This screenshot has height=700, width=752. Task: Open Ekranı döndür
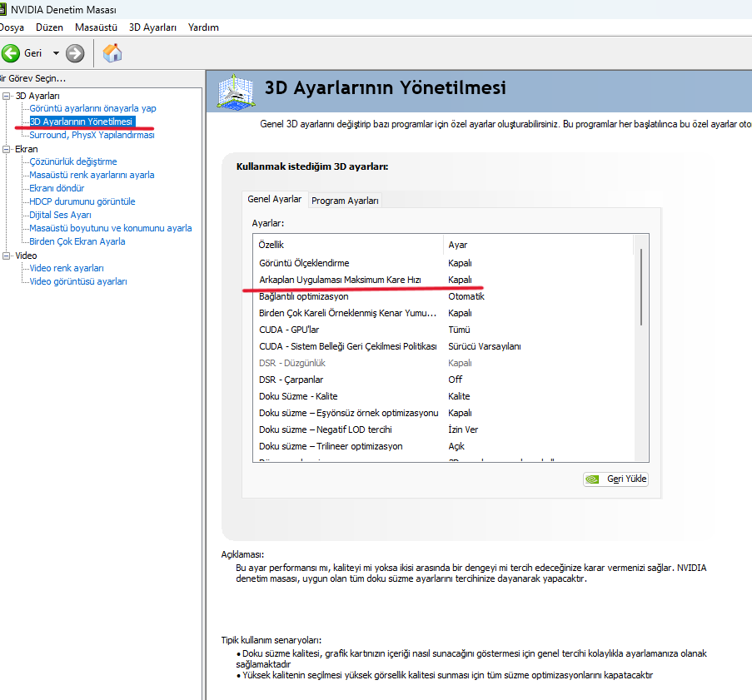pyautogui.click(x=57, y=188)
